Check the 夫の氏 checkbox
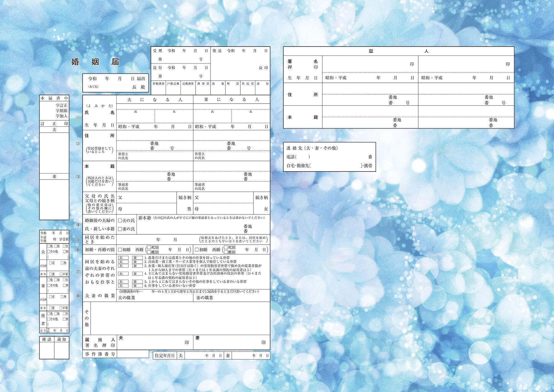 tap(120, 221)
